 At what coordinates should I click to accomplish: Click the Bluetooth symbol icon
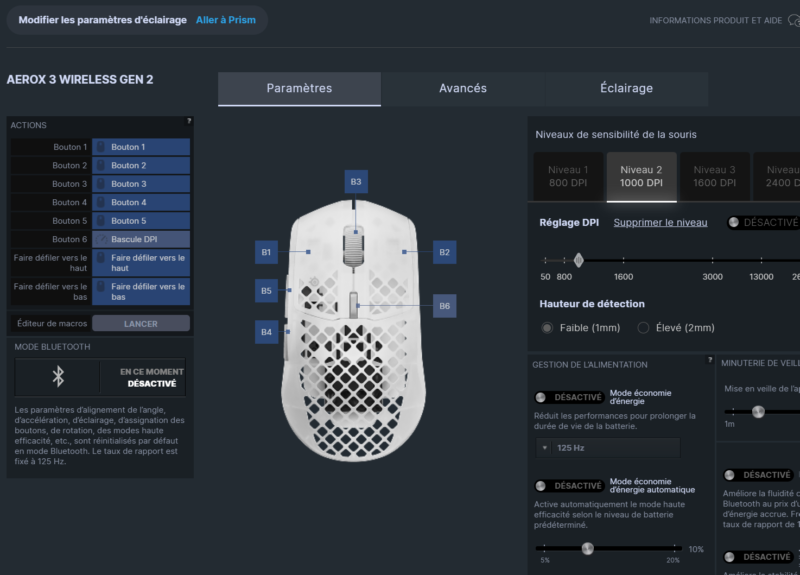coord(58,377)
